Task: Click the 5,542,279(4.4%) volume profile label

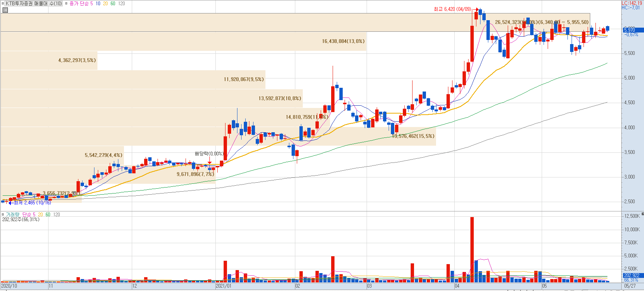Action: tap(103, 155)
